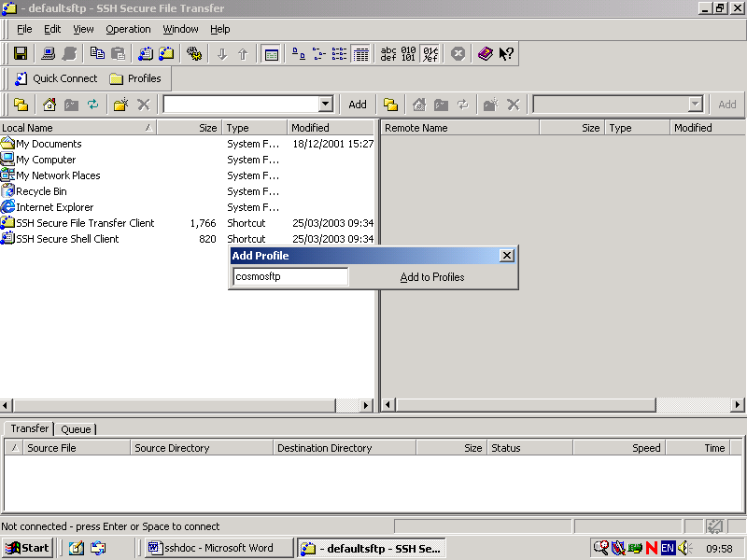Viewport: 747px width, 560px height.
Task: Open the Operation menu
Action: (x=128, y=29)
